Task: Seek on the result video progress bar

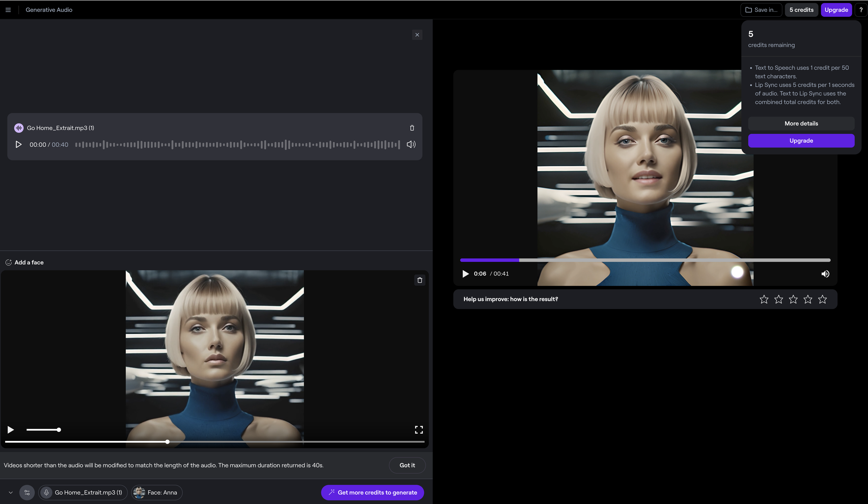Action: 645,260
